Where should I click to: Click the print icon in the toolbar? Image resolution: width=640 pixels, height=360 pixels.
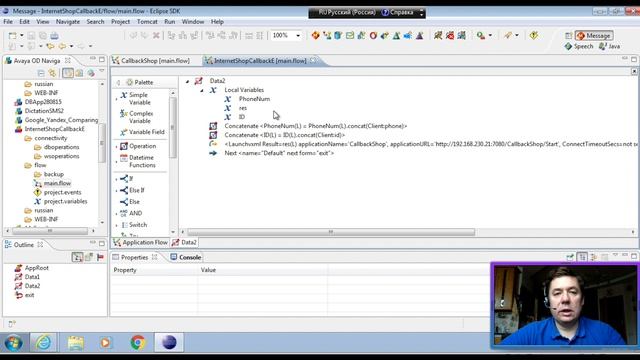point(54,36)
